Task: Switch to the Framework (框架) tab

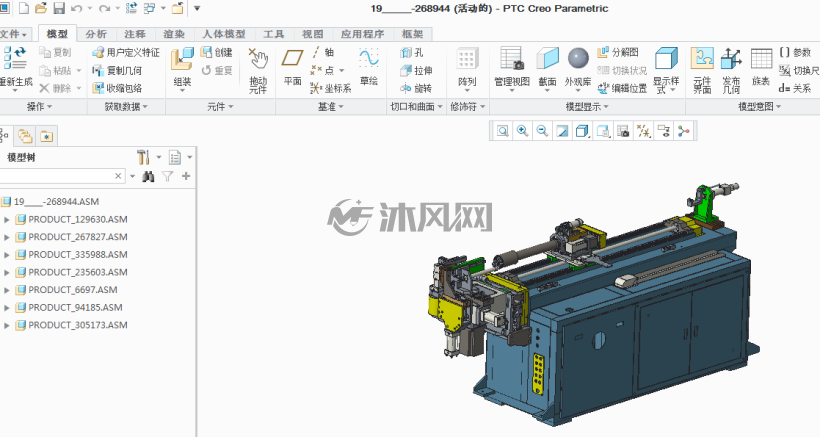Action: click(x=412, y=34)
